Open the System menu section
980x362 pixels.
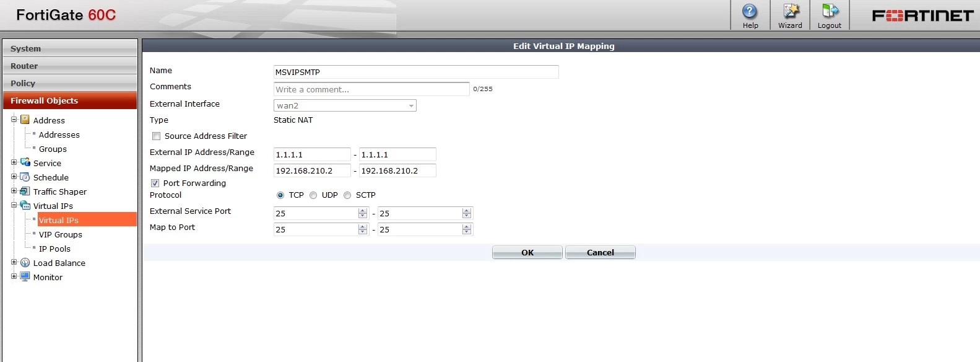[70, 48]
